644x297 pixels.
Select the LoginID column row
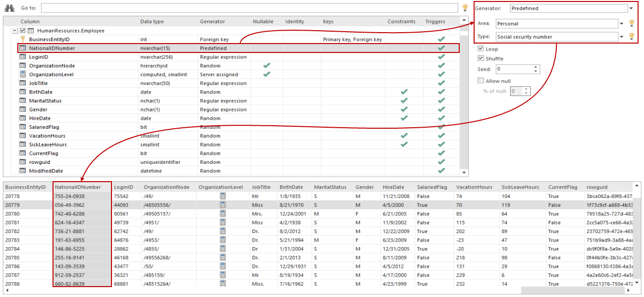238,57
